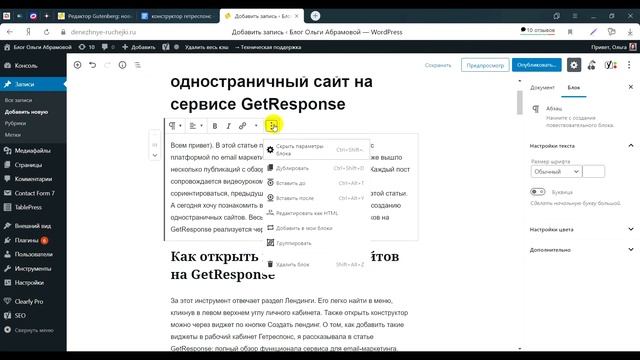The width and height of the screenshot is (640, 360).
Task: Bookmark the page with the bookmark icon
Action: coord(570,32)
